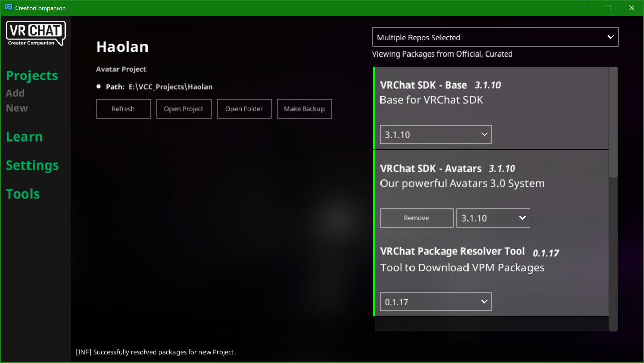Click the Refresh button
Image resolution: width=644 pixels, height=363 pixels.
(124, 109)
